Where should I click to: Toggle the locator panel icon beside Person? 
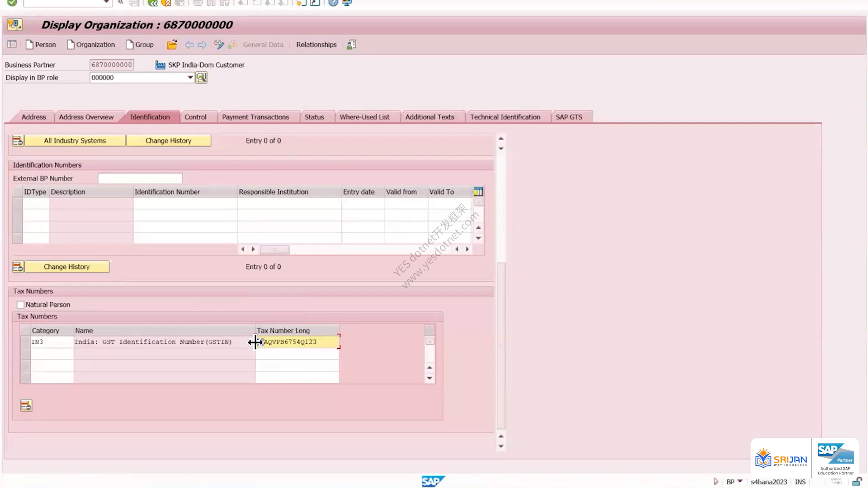tap(12, 44)
